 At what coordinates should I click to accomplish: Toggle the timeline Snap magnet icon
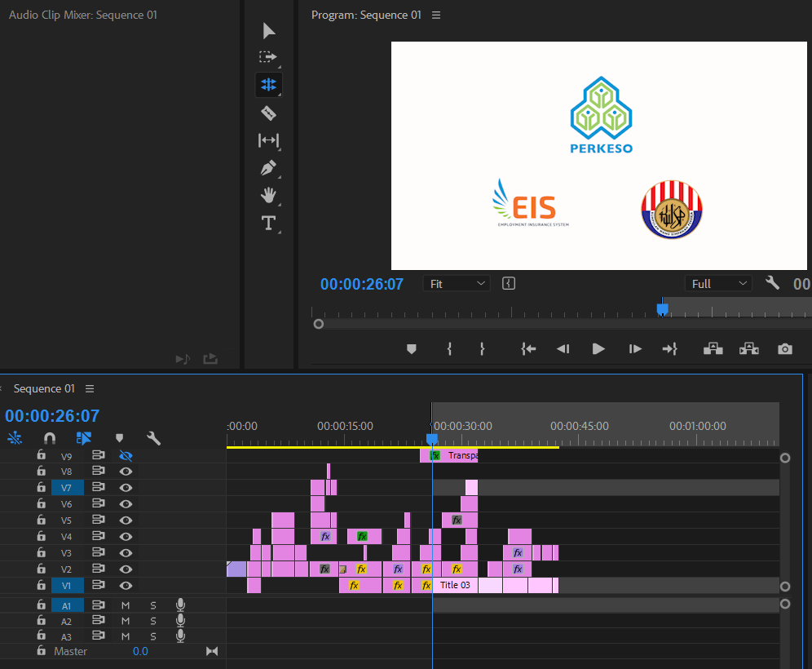(50, 438)
